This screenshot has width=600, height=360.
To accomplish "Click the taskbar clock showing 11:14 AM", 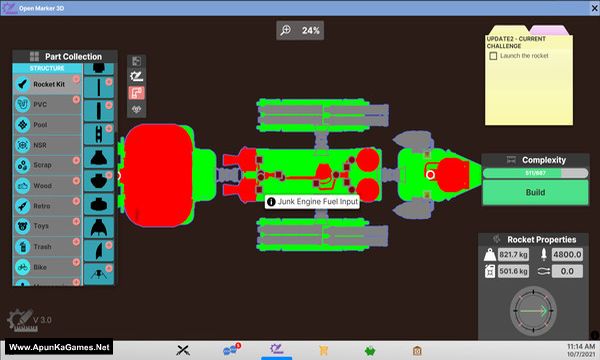I will coord(580,350).
